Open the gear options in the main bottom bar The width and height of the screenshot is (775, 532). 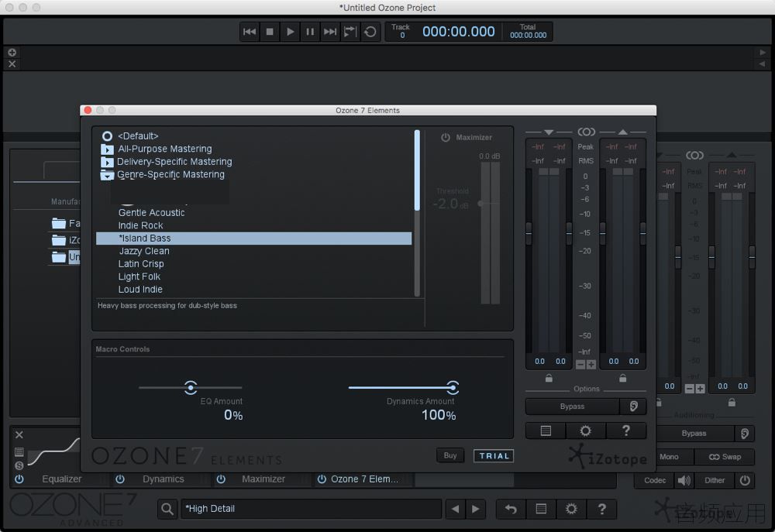pyautogui.click(x=571, y=509)
